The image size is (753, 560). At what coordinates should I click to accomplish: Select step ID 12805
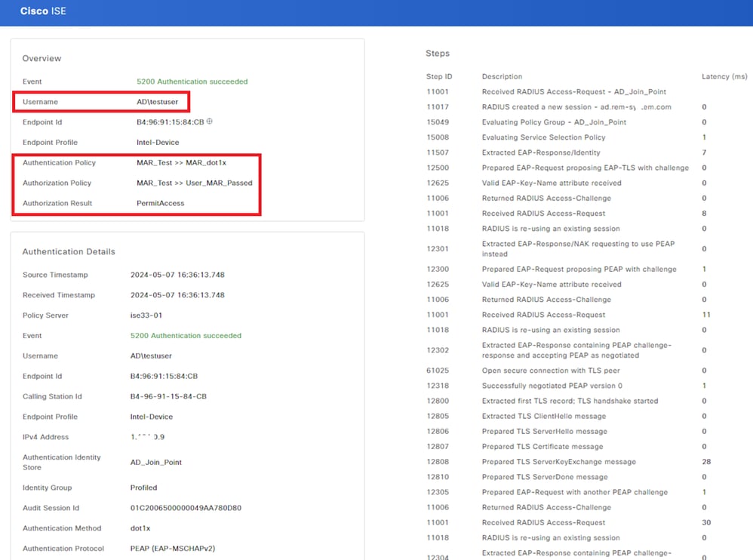coord(438,417)
